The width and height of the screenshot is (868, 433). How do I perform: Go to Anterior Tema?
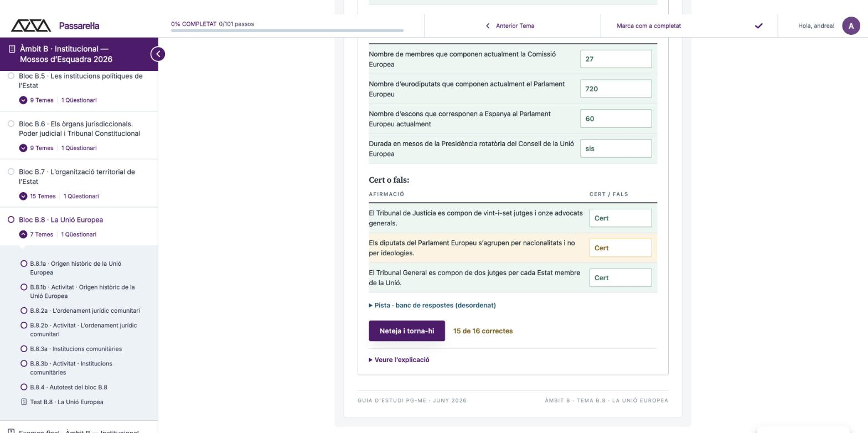pyautogui.click(x=515, y=25)
